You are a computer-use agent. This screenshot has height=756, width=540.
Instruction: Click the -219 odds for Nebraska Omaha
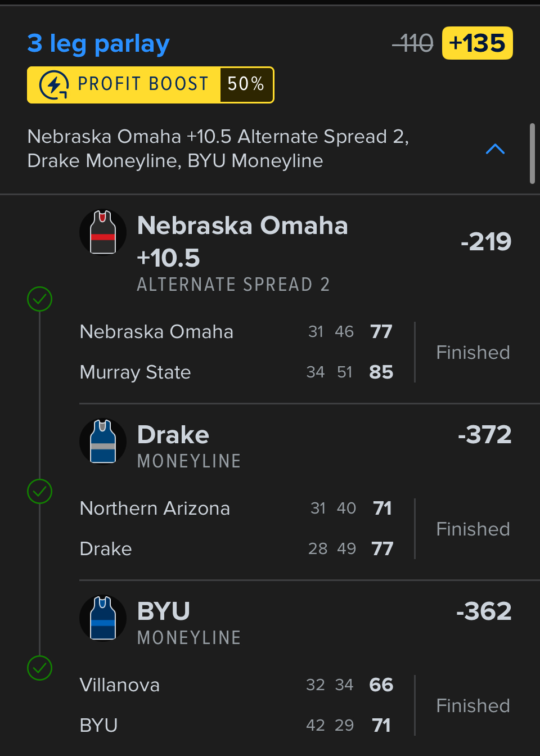pyautogui.click(x=485, y=242)
